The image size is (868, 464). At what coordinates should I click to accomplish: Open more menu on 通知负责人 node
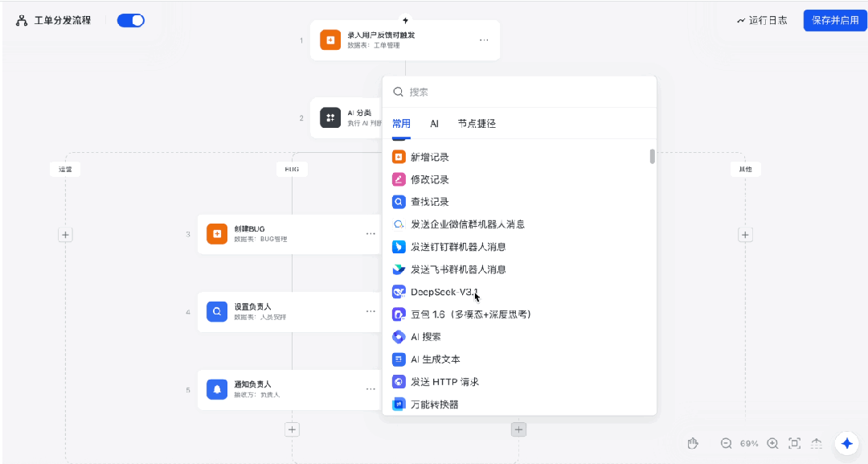(x=371, y=389)
